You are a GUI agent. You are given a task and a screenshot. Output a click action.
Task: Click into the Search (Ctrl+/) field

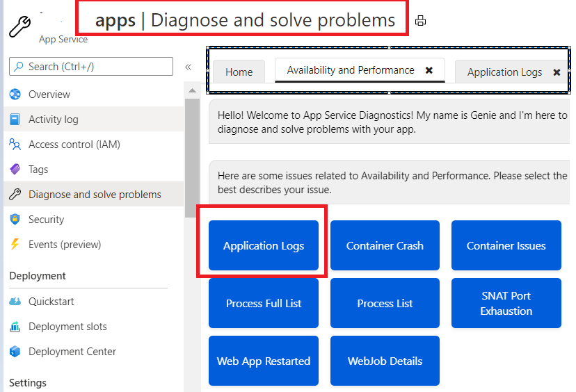click(x=91, y=67)
